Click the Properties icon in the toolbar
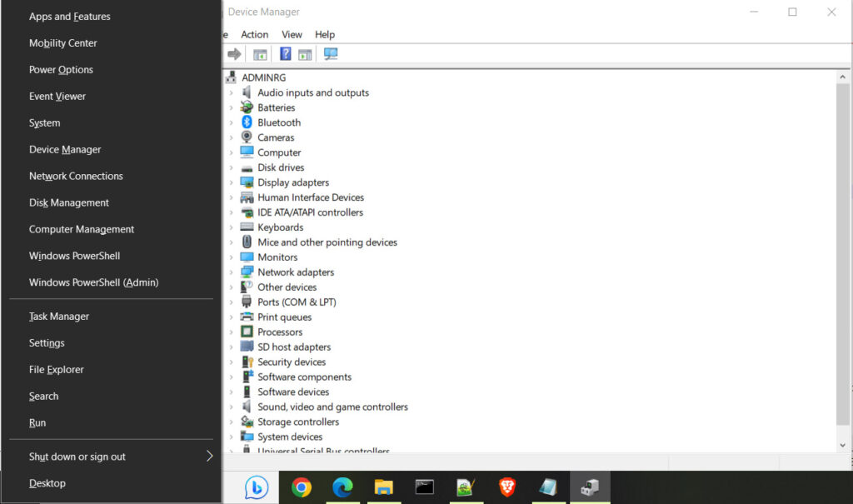Image resolution: width=853 pixels, height=504 pixels. [x=305, y=53]
